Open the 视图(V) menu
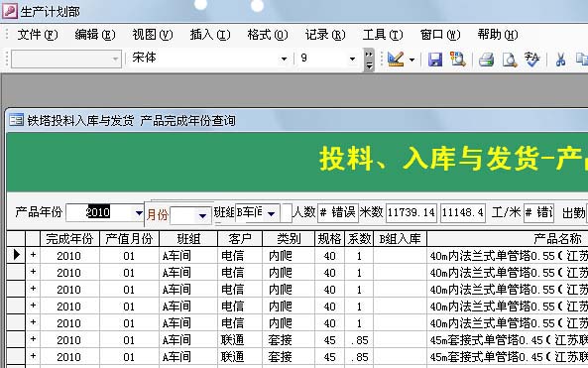The width and height of the screenshot is (588, 368). coord(153,35)
